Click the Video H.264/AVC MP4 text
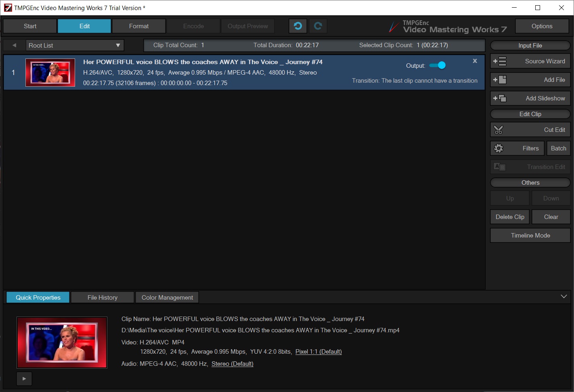This screenshot has height=392, width=574. 153,342
